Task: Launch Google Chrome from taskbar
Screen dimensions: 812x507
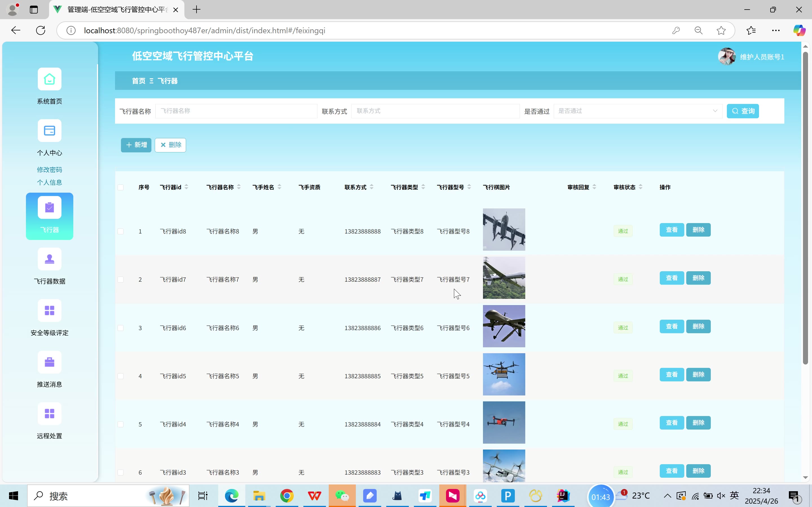Action: [286, 496]
